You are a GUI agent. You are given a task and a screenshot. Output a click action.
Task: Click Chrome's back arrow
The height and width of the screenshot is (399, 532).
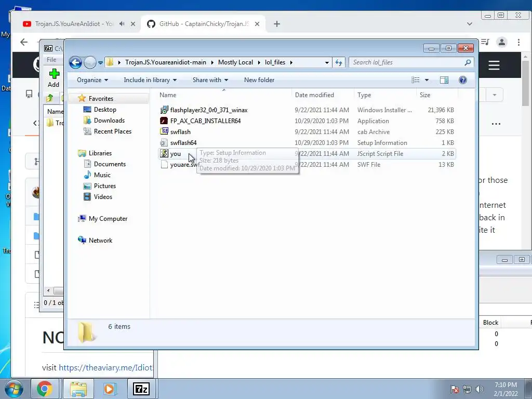coord(24,42)
